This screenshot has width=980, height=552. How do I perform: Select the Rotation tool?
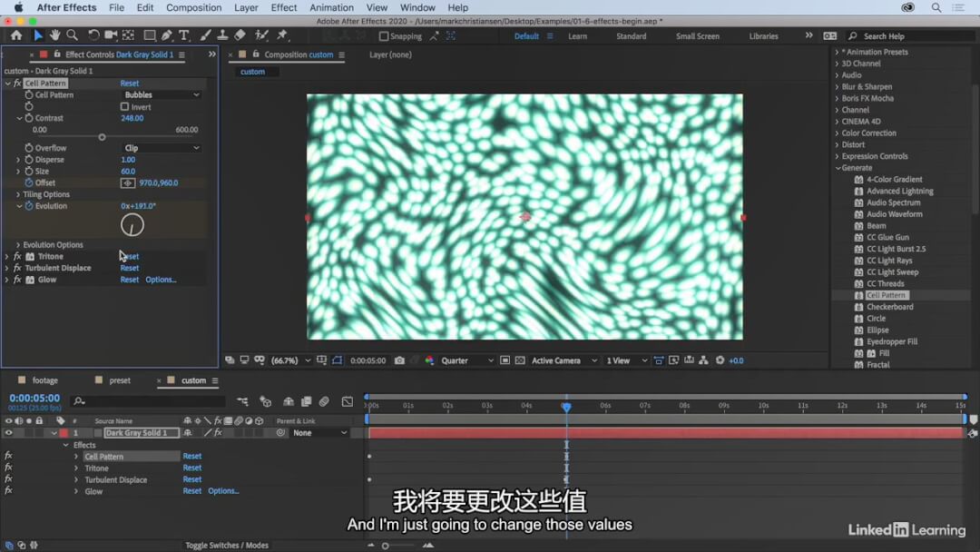[x=93, y=35]
